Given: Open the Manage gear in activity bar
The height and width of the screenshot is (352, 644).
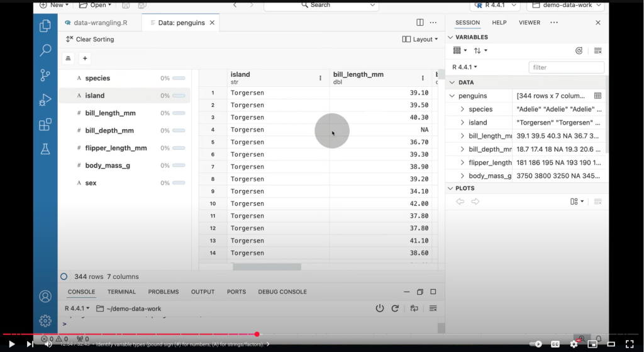Looking at the screenshot, I should click(x=45, y=321).
